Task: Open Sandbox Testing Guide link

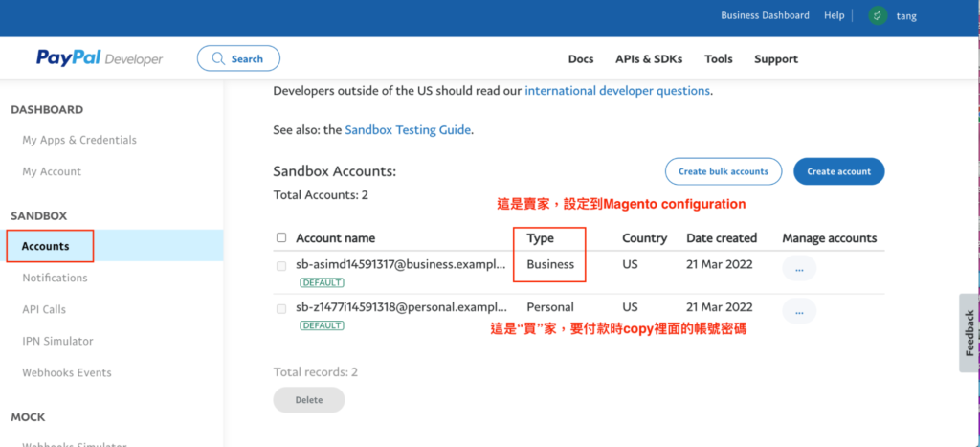Action: coord(408,130)
